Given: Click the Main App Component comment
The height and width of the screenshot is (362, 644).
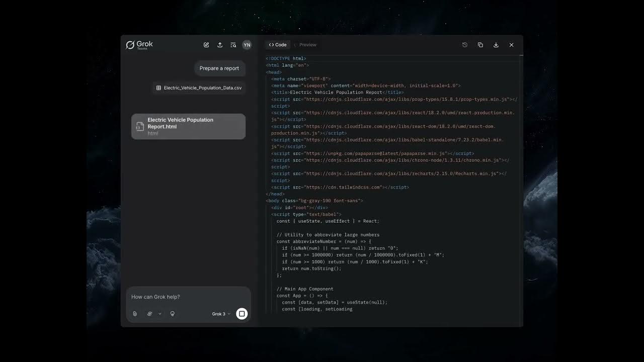Looking at the screenshot, I should pyautogui.click(x=305, y=289).
